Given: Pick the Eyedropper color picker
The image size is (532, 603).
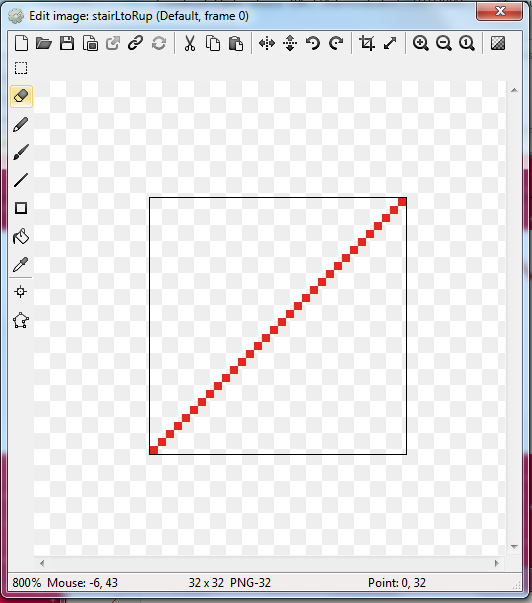Looking at the screenshot, I should [x=21, y=264].
